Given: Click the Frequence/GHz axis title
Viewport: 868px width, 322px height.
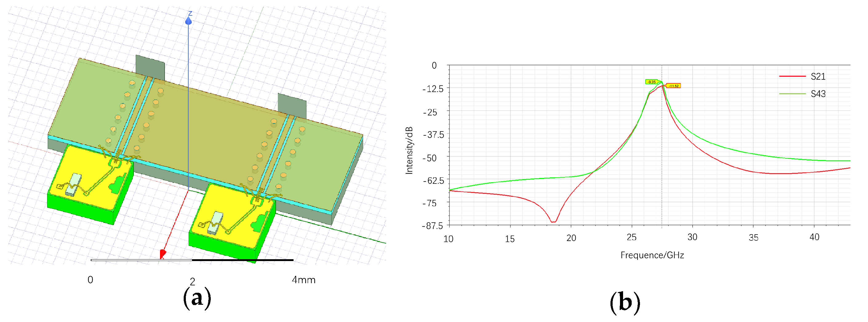Looking at the screenshot, I should click(x=652, y=255).
